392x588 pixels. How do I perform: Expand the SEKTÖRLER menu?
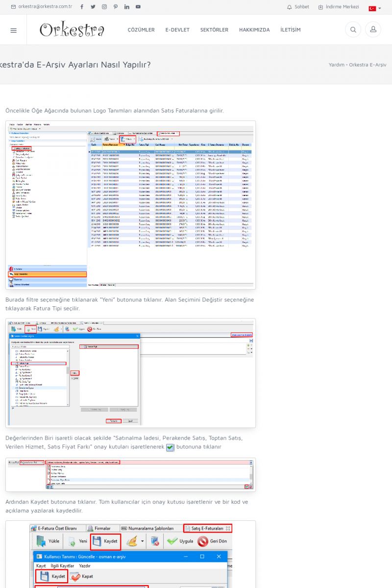click(x=214, y=30)
